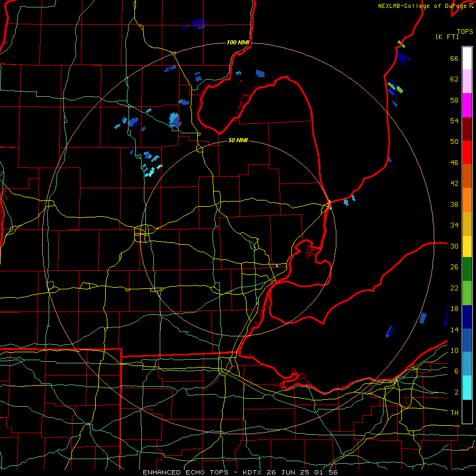Click the [K FT] units label

coord(447,36)
